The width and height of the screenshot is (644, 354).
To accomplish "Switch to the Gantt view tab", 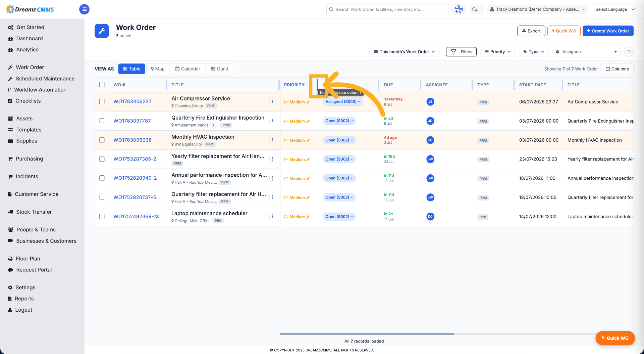I will (x=220, y=69).
